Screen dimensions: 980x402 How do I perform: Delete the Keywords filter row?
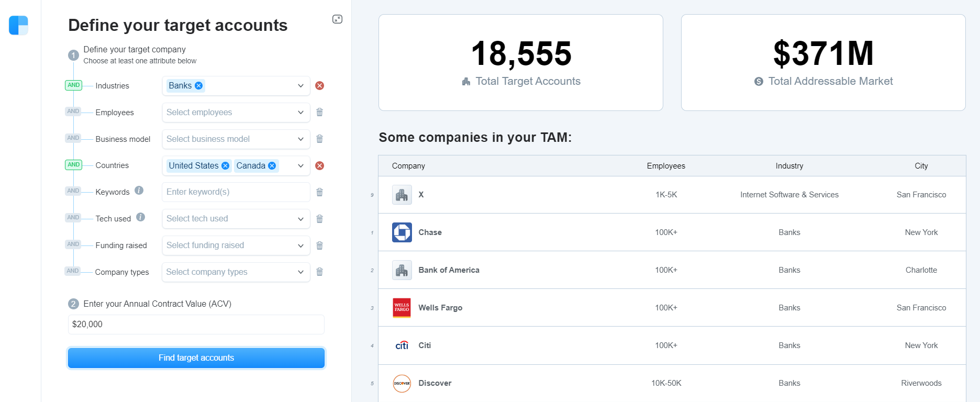pyautogui.click(x=320, y=192)
